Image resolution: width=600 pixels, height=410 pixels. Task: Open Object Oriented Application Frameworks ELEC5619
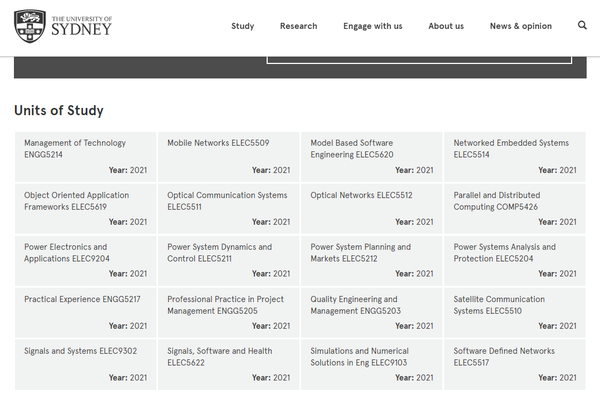tap(86, 209)
